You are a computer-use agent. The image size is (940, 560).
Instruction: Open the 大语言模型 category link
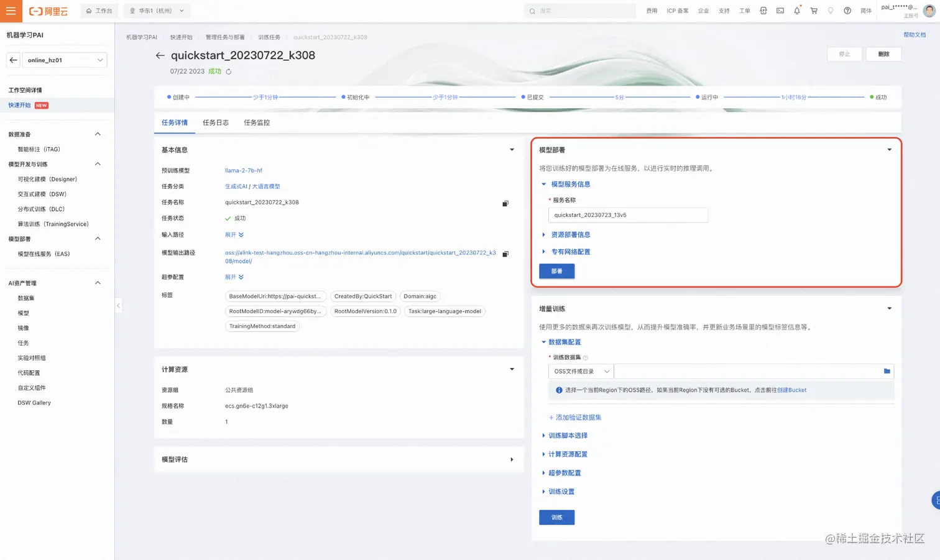click(x=266, y=186)
